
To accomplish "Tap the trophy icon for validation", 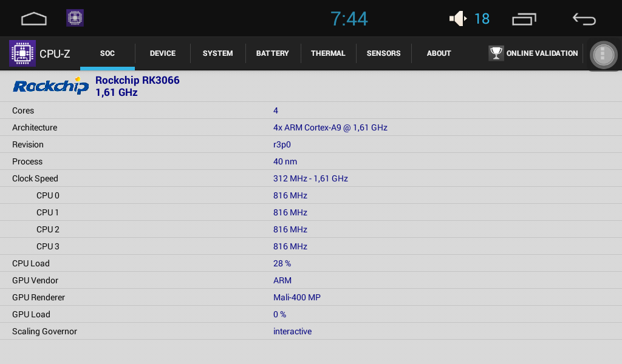I will [x=496, y=53].
